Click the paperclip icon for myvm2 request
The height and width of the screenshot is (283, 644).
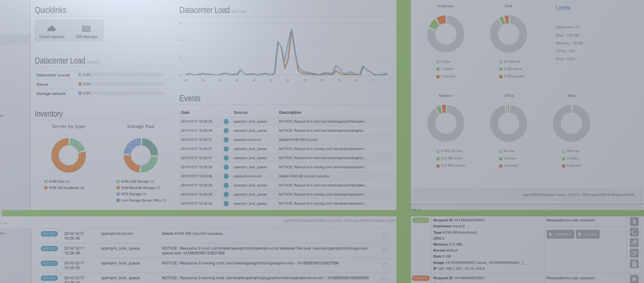click(x=634, y=242)
